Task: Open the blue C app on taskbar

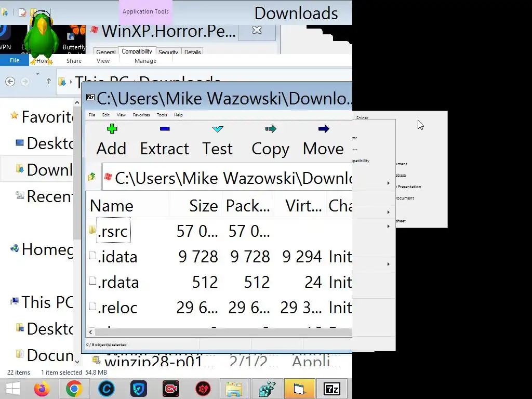Action: (x=106, y=389)
